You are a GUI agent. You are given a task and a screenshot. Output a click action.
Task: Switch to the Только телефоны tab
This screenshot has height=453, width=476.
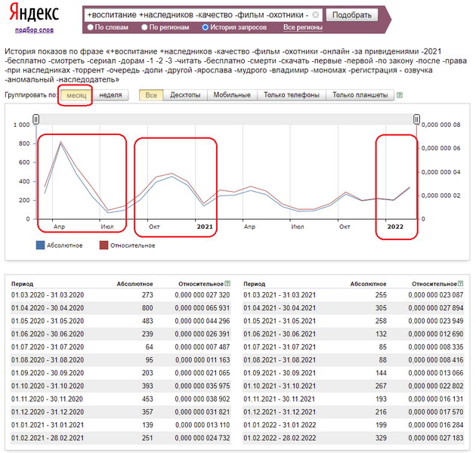(291, 96)
